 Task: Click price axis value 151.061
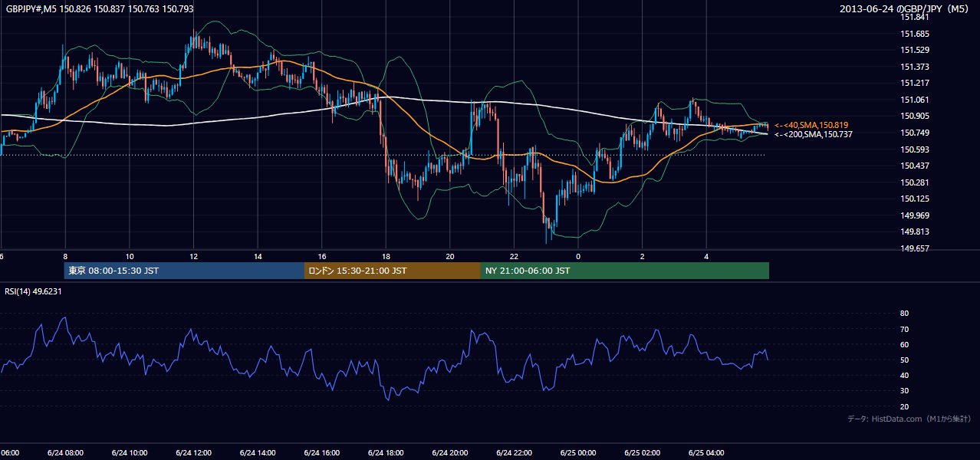click(916, 100)
